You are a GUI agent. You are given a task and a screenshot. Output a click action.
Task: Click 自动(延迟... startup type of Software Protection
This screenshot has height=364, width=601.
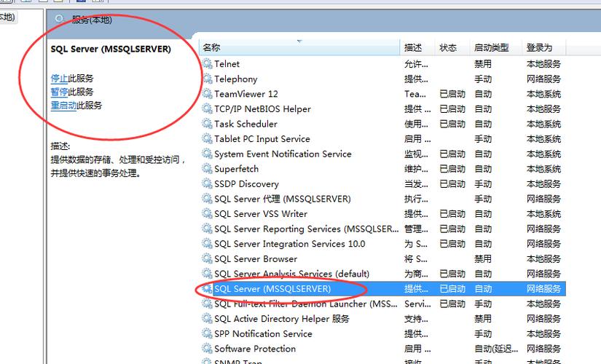point(496,349)
